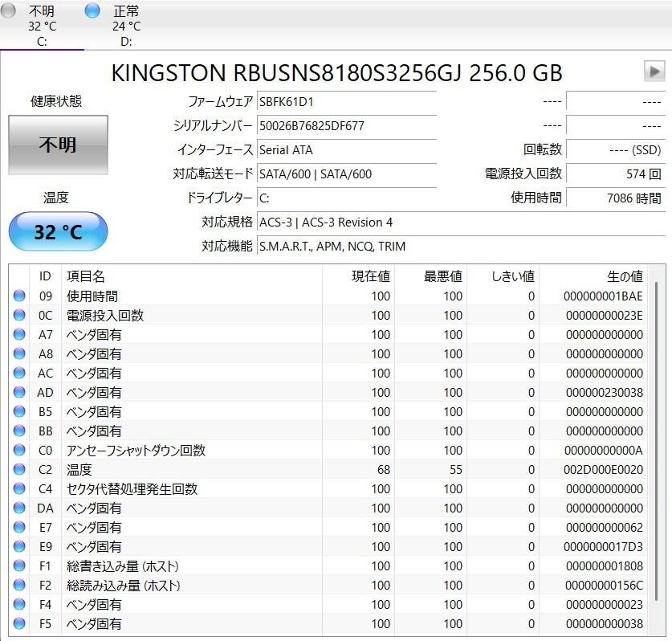Click the features field S.M.A.R.T., APM, NCQ, TRIM

pyautogui.click(x=461, y=246)
